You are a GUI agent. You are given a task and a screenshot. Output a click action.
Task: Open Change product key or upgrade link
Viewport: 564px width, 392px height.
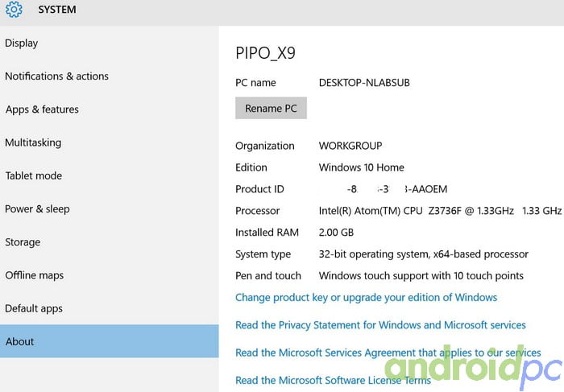[x=366, y=298]
